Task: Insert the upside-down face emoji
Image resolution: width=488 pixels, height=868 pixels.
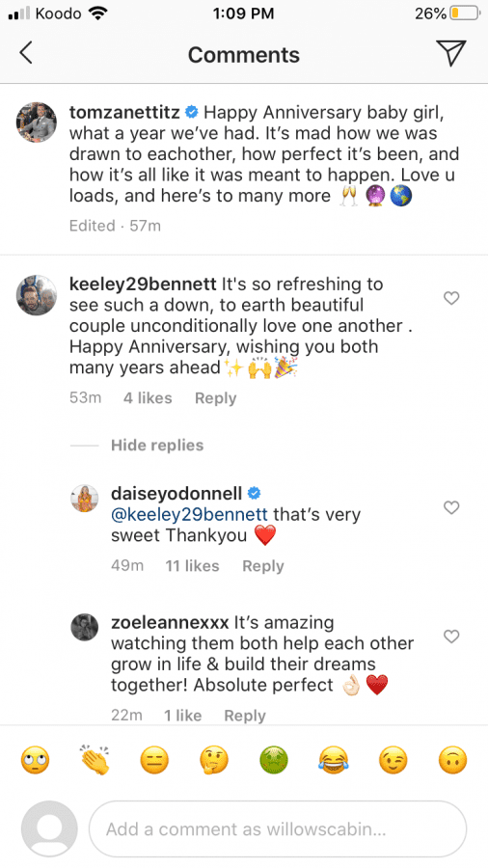Action: point(452,760)
